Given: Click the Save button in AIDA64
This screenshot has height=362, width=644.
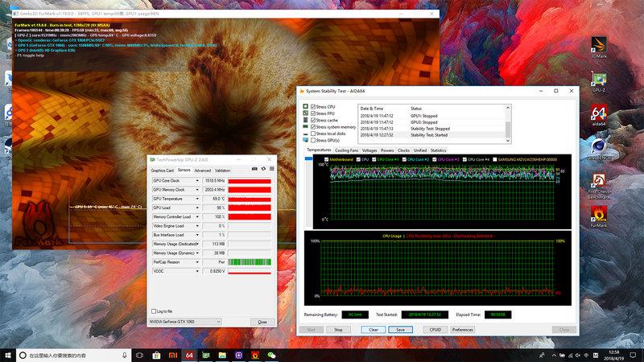Looking at the screenshot, I should [400, 330].
